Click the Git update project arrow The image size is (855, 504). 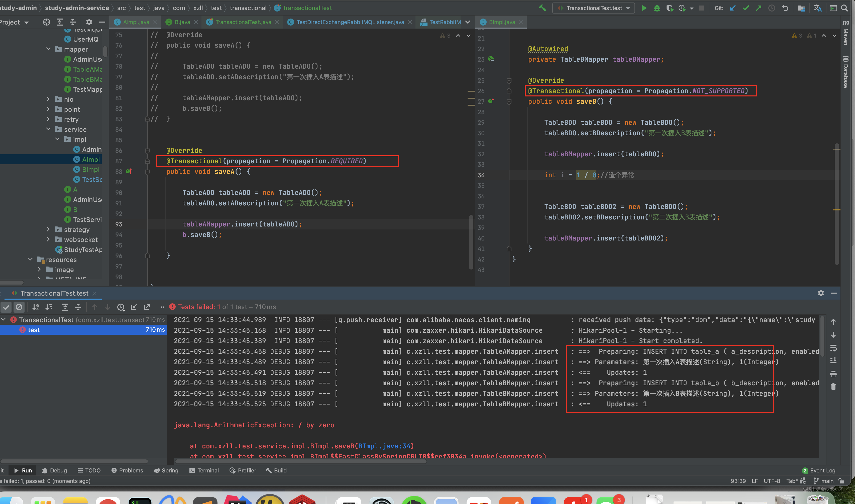tap(733, 8)
